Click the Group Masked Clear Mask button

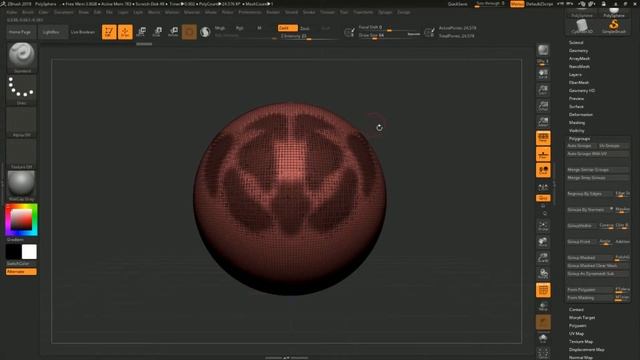(x=598, y=266)
